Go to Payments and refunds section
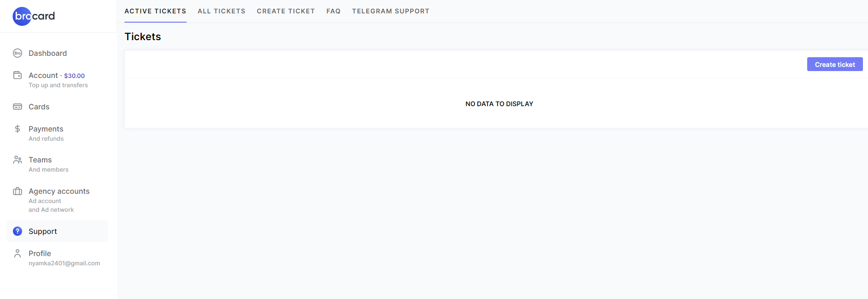The width and height of the screenshot is (868, 299). (x=46, y=133)
